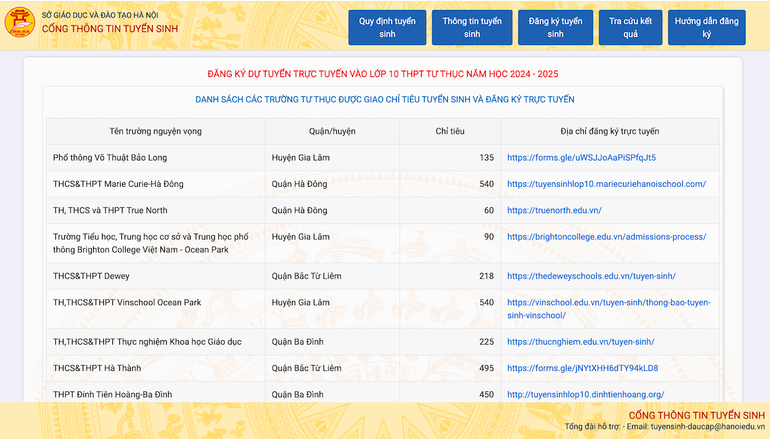Open the Thông tin tuyển sinh menu

pyautogui.click(x=472, y=27)
